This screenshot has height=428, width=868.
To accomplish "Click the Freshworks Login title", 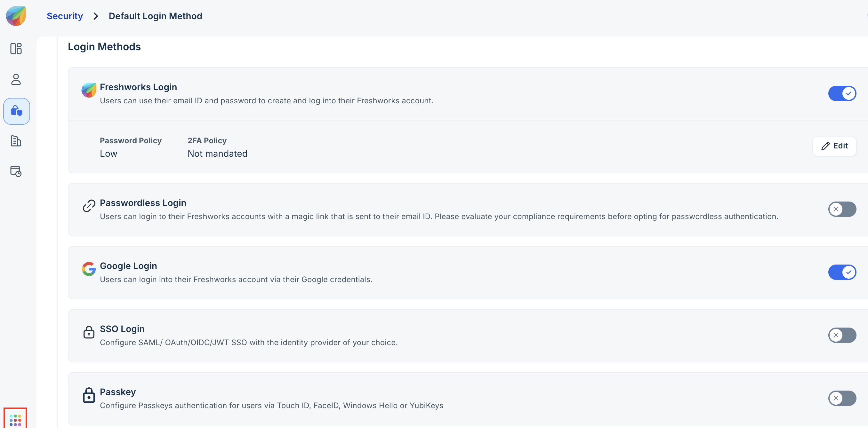I will [x=138, y=87].
